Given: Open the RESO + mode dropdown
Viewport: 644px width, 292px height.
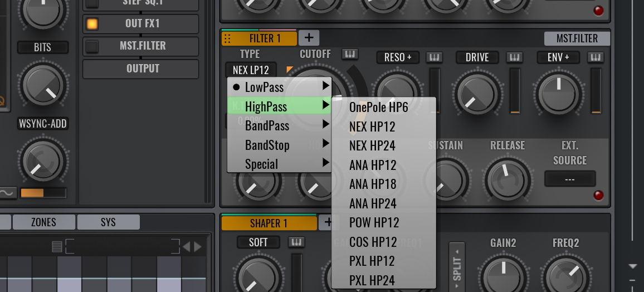Looking at the screenshot, I should coord(398,57).
